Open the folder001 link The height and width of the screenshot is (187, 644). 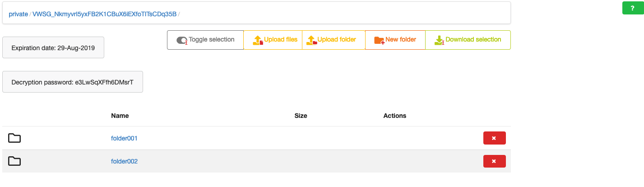click(x=124, y=138)
